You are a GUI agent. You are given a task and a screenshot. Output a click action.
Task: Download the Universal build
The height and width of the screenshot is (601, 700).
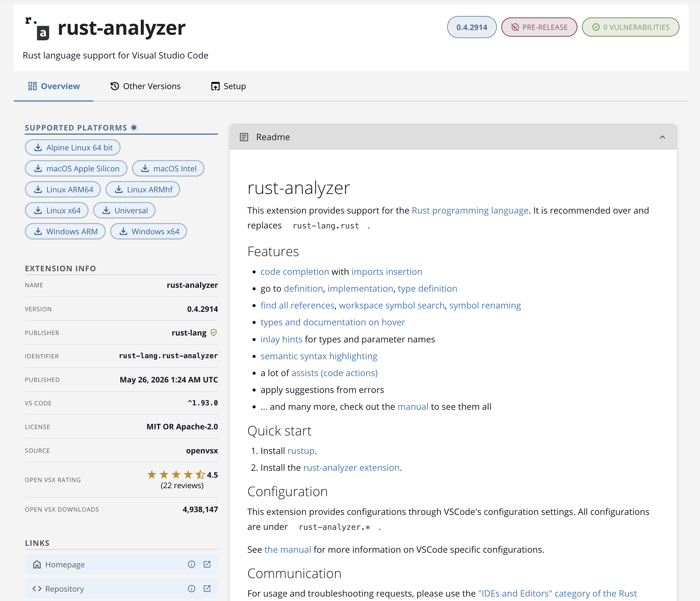(124, 210)
